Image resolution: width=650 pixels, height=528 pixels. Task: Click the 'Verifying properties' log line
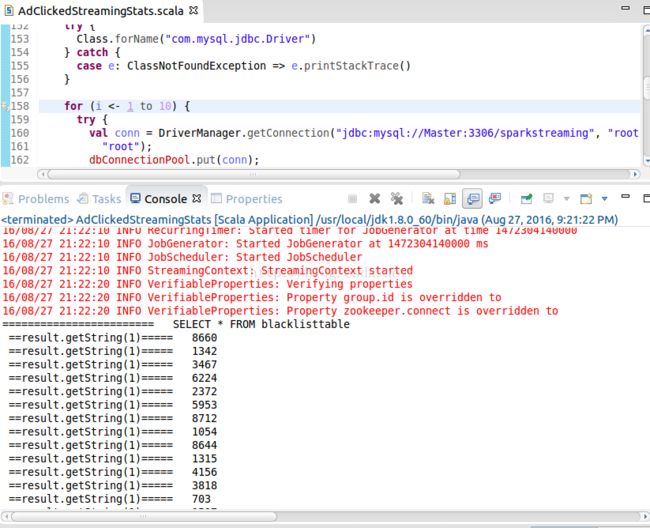pyautogui.click(x=208, y=284)
